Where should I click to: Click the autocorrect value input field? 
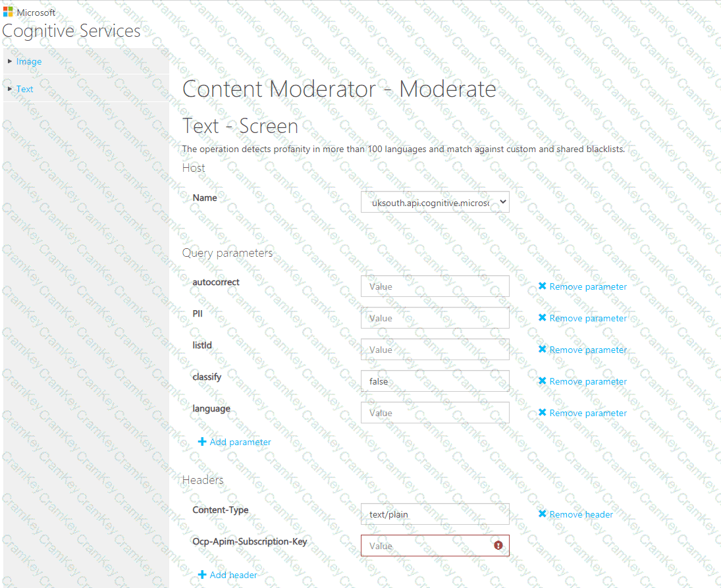435,286
